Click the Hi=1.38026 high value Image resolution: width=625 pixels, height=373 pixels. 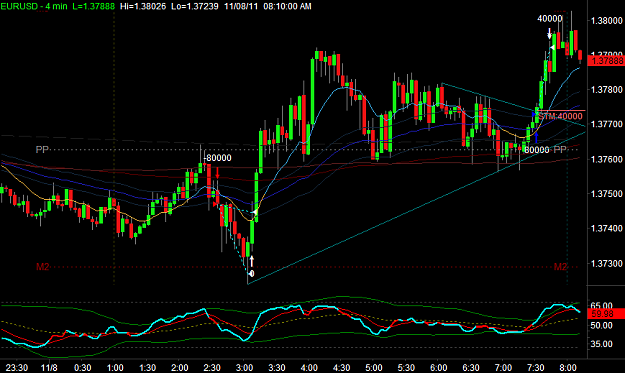tap(143, 6)
